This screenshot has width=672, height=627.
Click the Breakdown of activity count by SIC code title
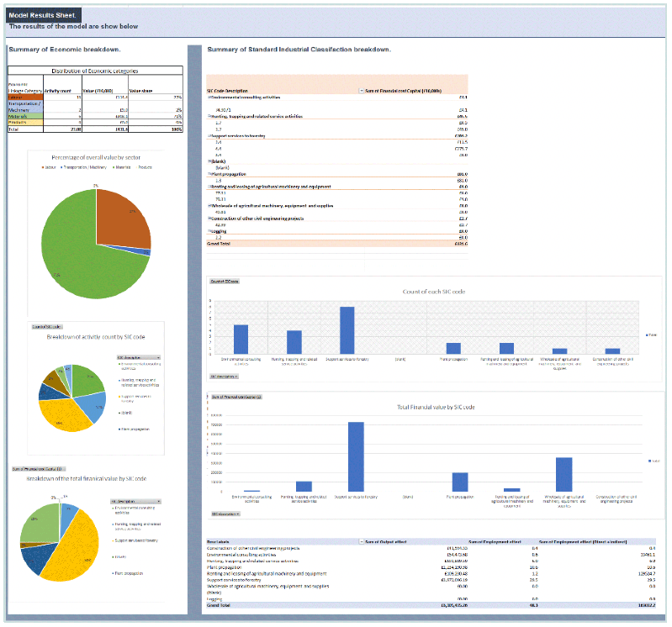pos(96,337)
